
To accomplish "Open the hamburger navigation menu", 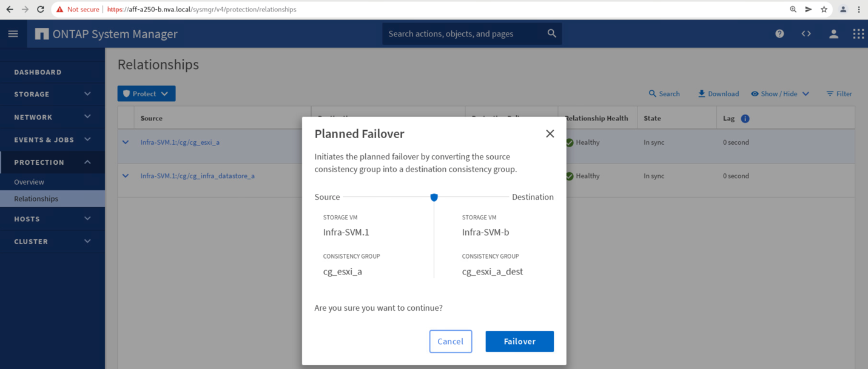I will [13, 34].
